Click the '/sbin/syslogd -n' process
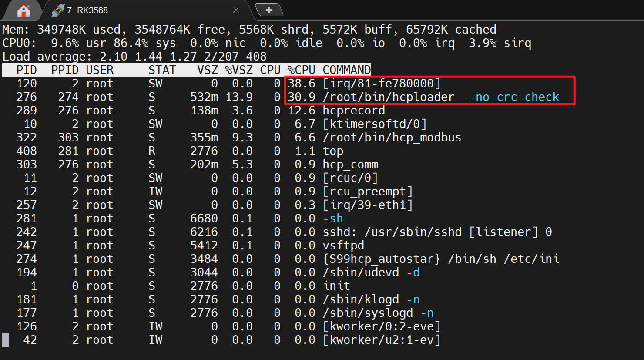The image size is (644, 360). (378, 313)
